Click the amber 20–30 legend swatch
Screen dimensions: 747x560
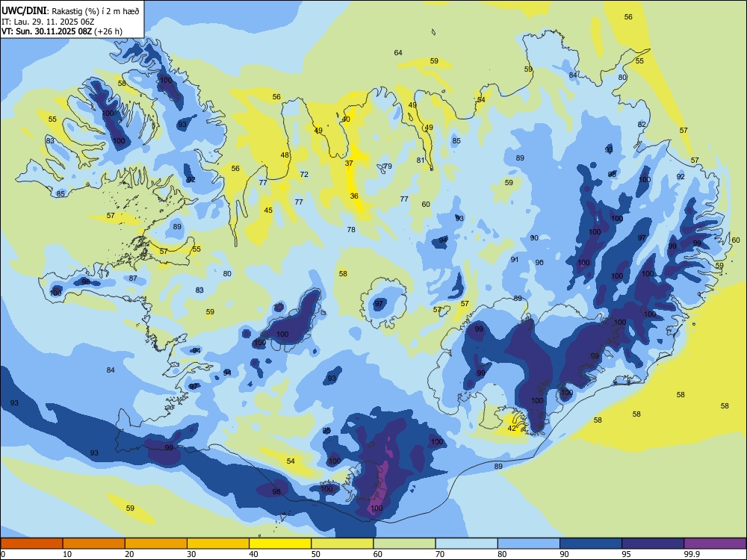point(156,544)
